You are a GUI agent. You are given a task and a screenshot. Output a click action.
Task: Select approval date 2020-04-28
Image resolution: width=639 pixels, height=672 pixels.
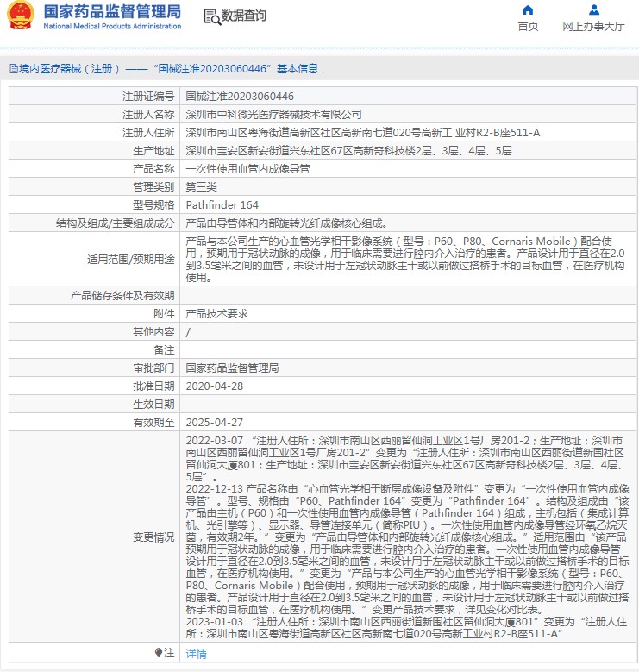click(x=214, y=386)
